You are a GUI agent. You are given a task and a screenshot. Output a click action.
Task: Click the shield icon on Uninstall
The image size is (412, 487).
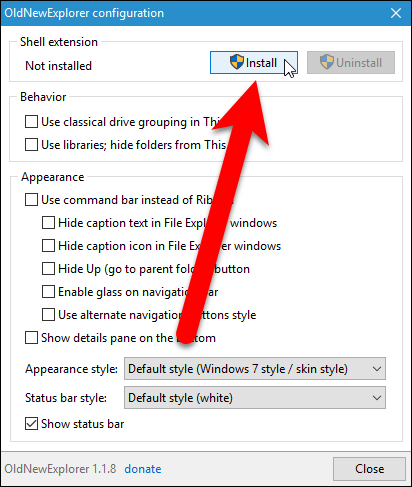(x=327, y=62)
